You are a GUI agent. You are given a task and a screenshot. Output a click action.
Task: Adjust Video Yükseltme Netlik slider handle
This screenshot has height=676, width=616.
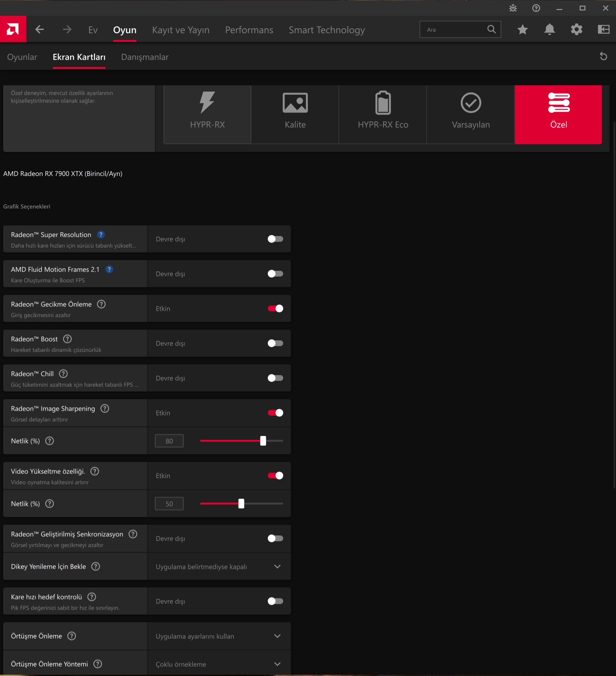coord(241,503)
